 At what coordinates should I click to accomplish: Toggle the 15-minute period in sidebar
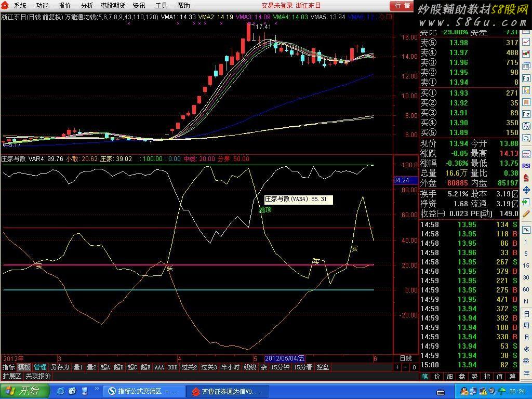[x=526, y=265]
